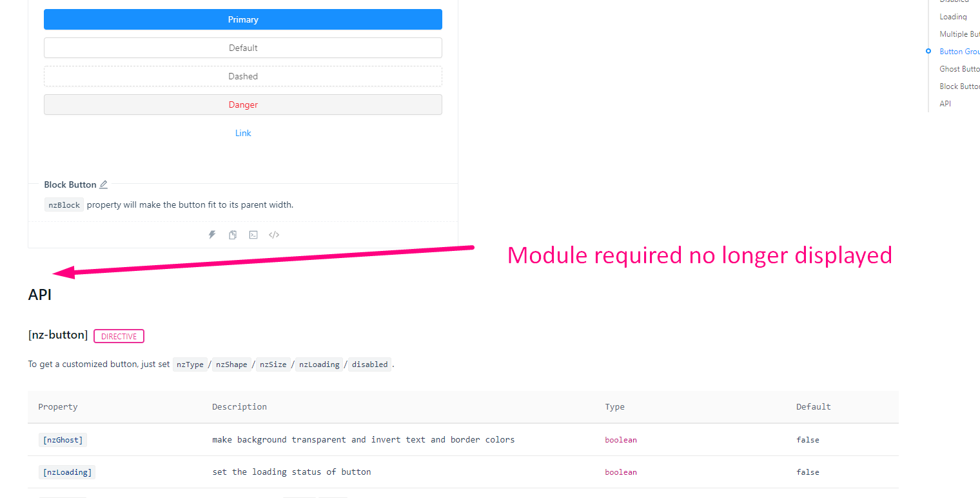The image size is (980, 498).
Task: Open the Loading section from sidebar
Action: pos(952,16)
